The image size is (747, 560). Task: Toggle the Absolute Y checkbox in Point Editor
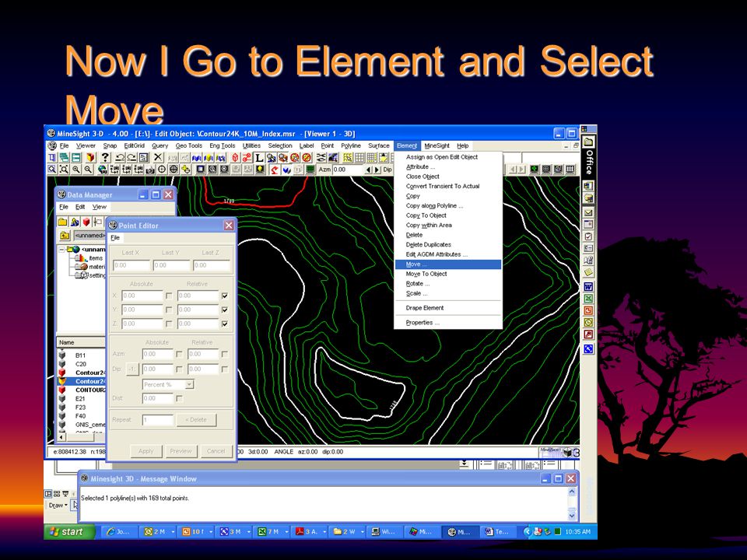point(169,310)
